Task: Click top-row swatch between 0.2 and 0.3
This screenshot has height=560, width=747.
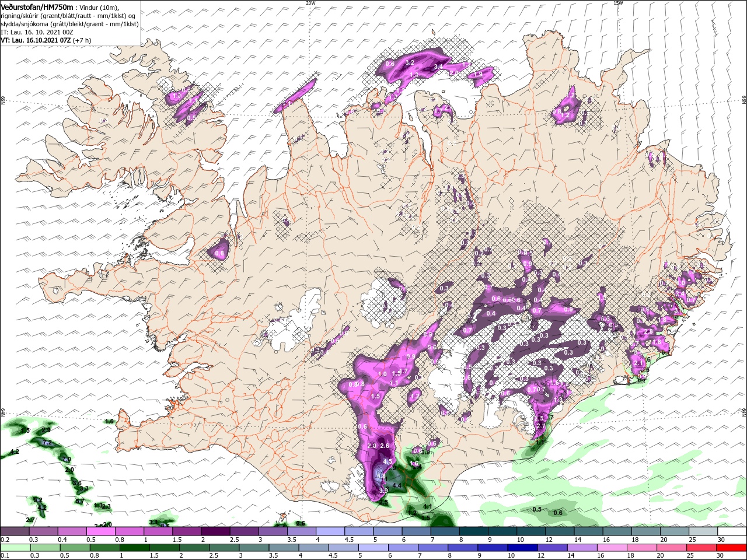Action: click(14, 531)
